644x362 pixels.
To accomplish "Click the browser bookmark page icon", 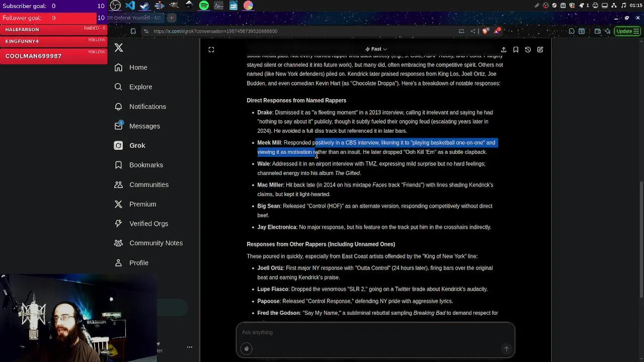I will tap(133, 31).
